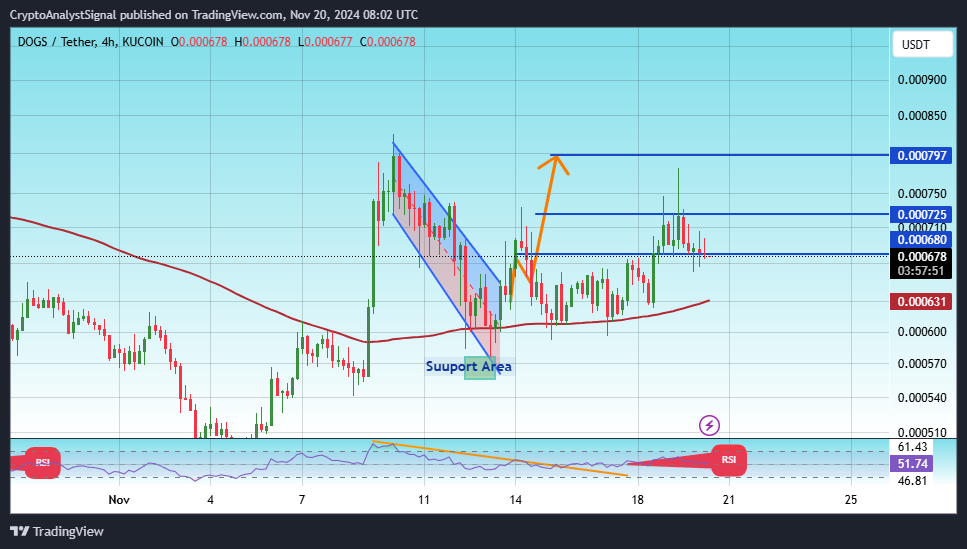The height and width of the screenshot is (549, 967).
Task: Click the RSI badge at right
Action: [729, 460]
